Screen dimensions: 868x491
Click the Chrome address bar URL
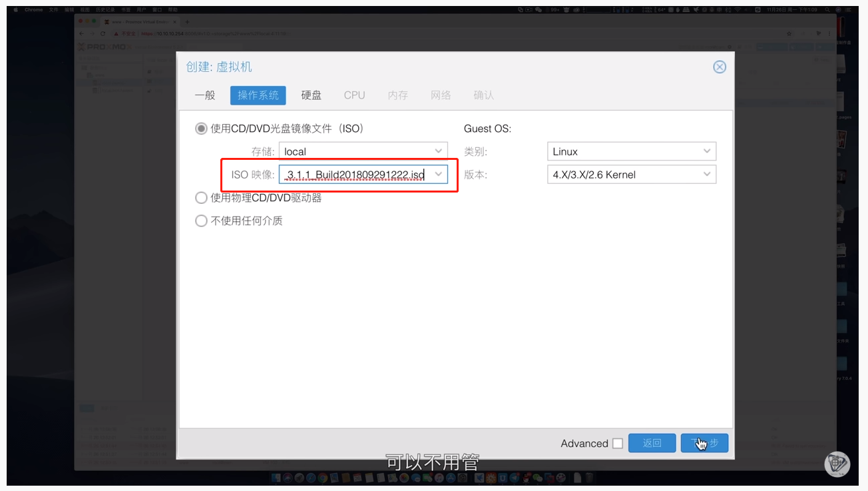(215, 33)
